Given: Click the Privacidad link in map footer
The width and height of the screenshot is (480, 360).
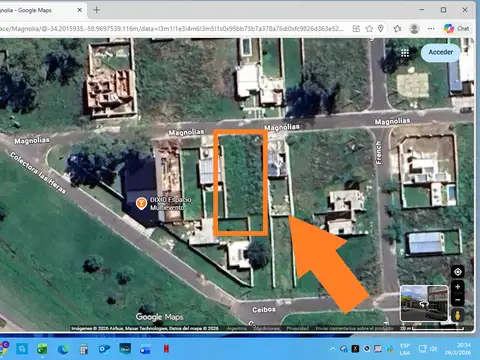Looking at the screenshot, I should click(297, 328).
